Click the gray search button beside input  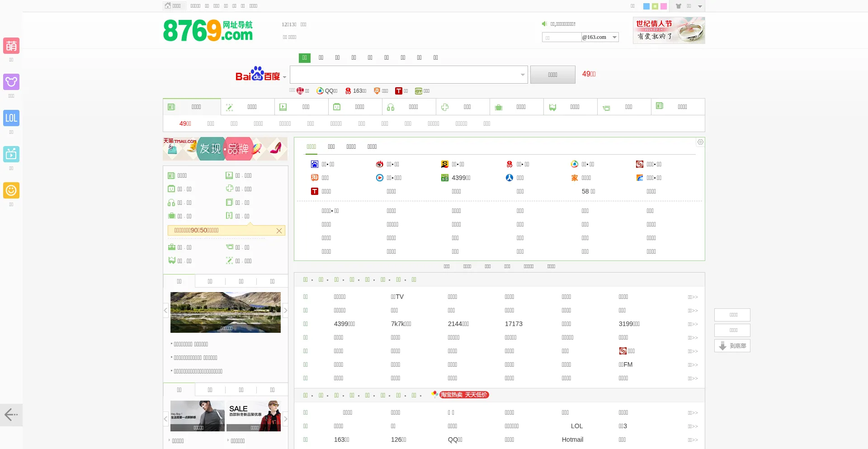552,75
